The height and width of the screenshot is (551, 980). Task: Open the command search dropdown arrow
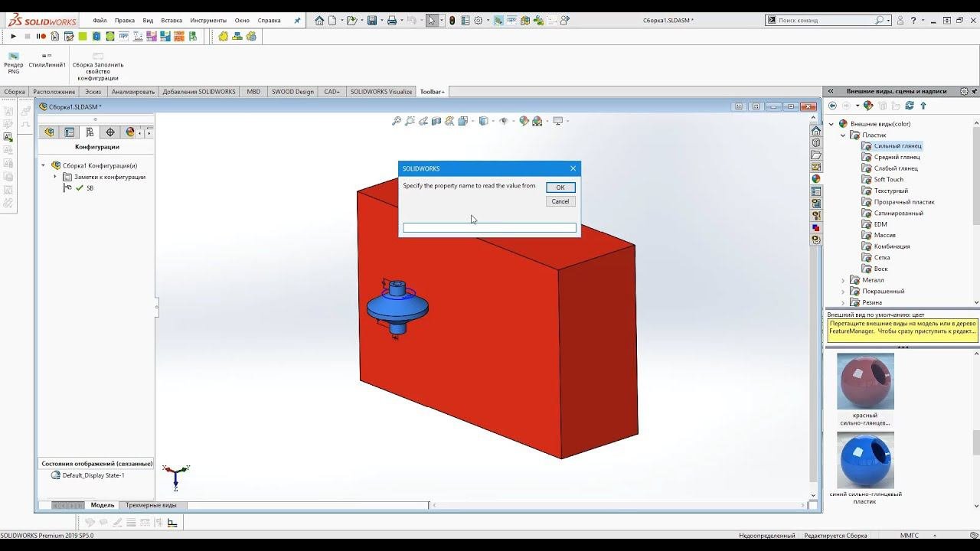(888, 21)
